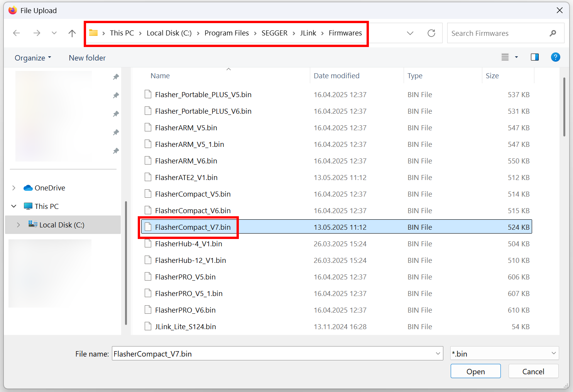573x392 pixels.
Task: Go up one folder level
Action: [x=72, y=33]
